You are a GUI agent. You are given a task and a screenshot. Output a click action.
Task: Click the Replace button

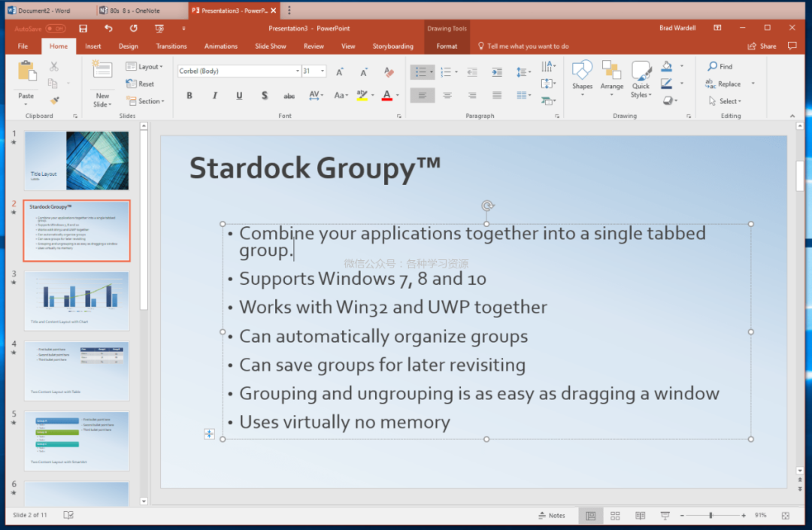723,84
